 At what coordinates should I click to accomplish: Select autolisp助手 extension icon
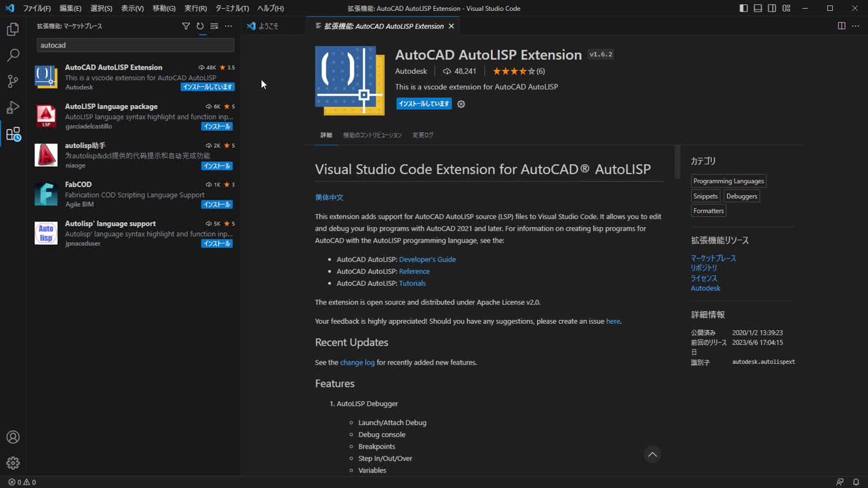(46, 155)
